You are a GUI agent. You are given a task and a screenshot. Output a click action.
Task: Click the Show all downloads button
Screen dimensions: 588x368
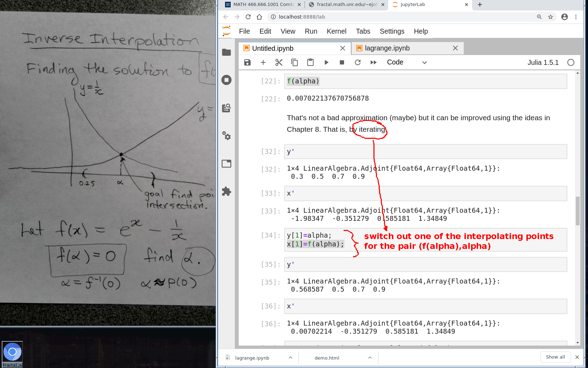pyautogui.click(x=555, y=357)
